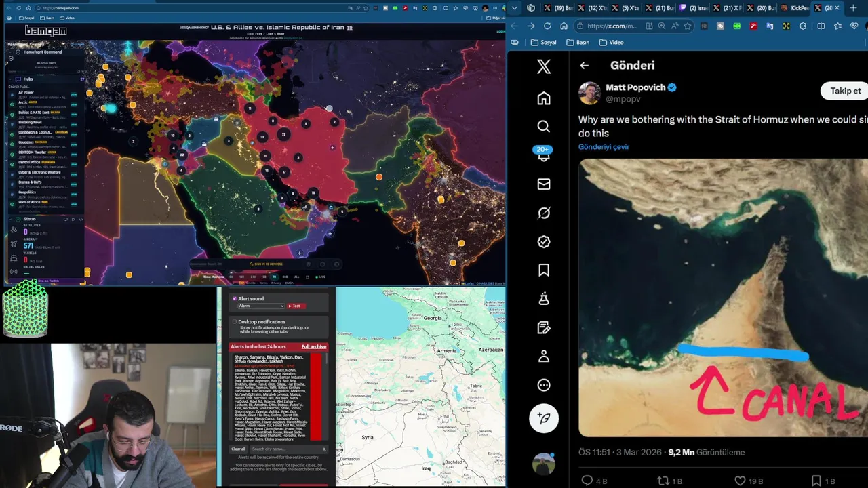This screenshot has height=488, width=868.
Task: Open the canal map image in the post
Action: (x=723, y=298)
